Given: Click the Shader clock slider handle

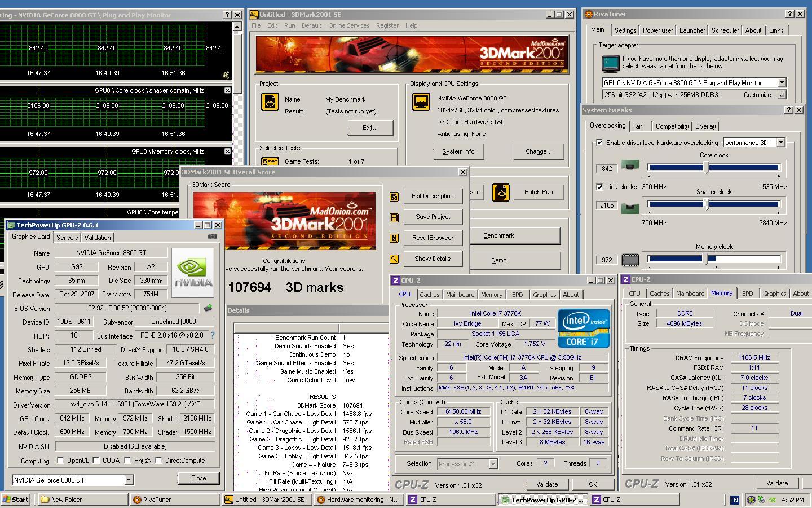Looking at the screenshot, I should [x=706, y=204].
